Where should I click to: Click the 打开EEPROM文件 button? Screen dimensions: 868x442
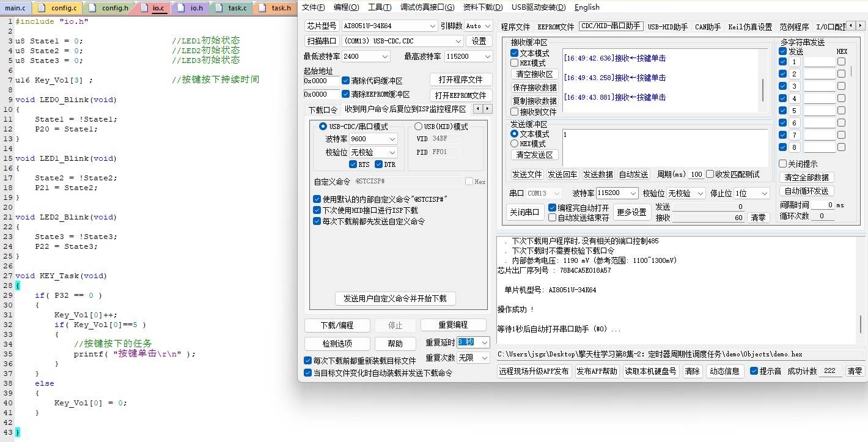click(461, 95)
